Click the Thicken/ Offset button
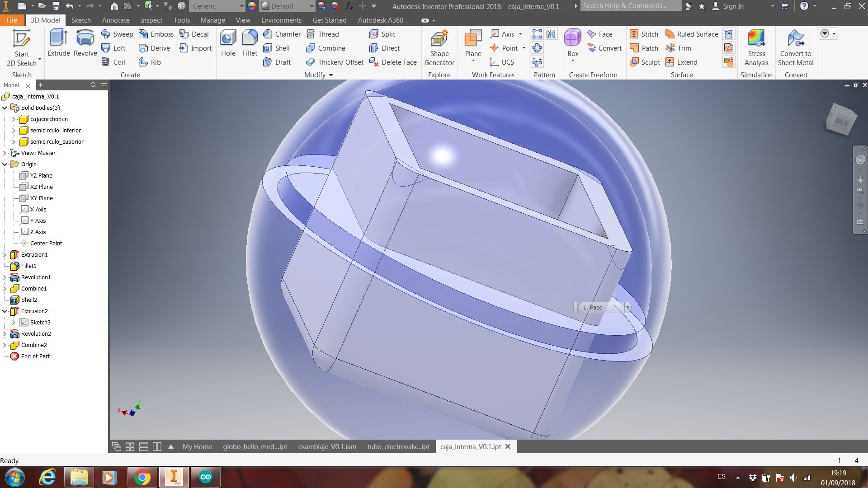 [335, 62]
